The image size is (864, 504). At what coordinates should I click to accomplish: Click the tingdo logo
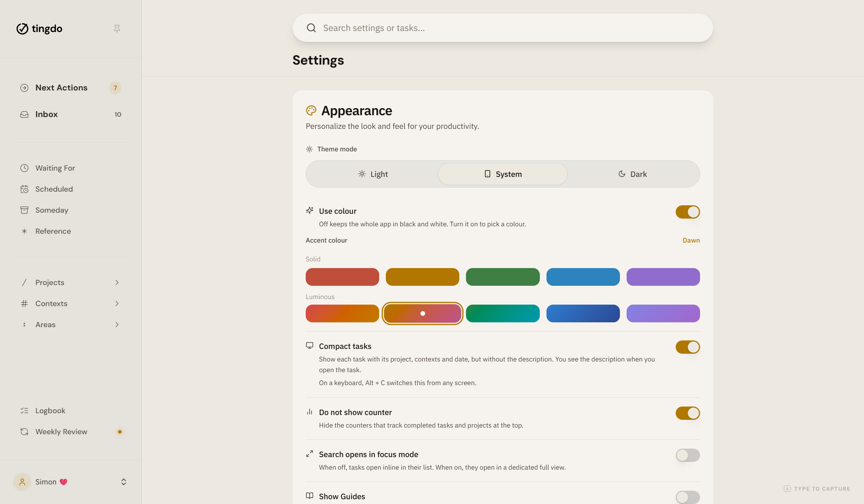(x=39, y=28)
